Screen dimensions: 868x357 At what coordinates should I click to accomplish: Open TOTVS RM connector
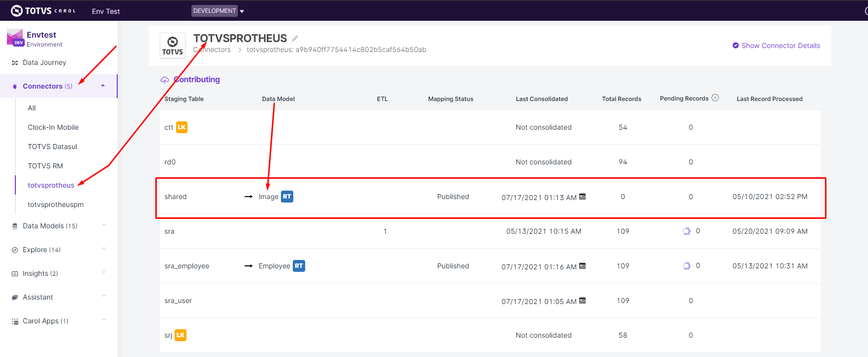tap(46, 166)
